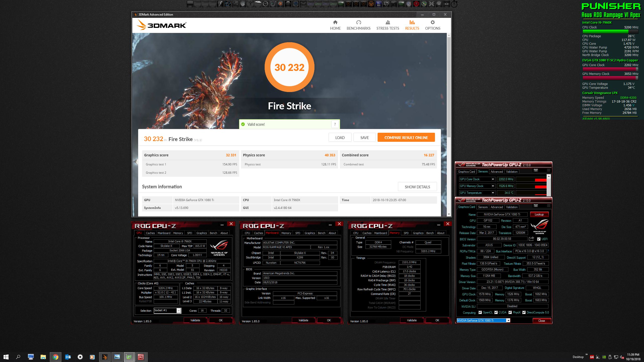
Task: Switch to Caches tab in first CPU-Z
Action: pos(150,233)
